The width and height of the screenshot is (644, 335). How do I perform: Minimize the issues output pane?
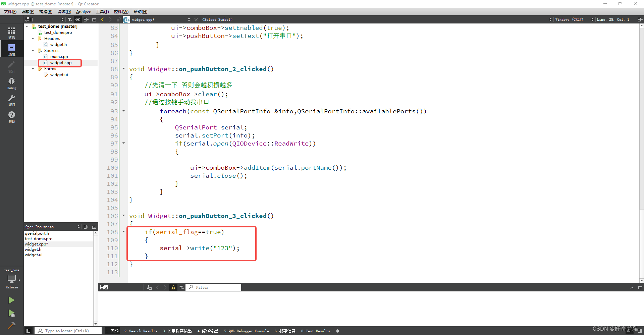(640, 287)
